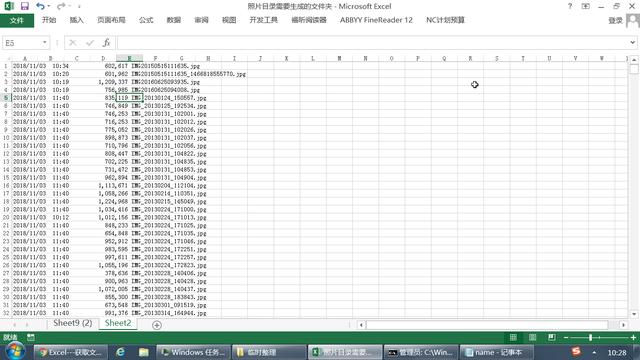
Task: Undo the last action
Action: click(40, 6)
